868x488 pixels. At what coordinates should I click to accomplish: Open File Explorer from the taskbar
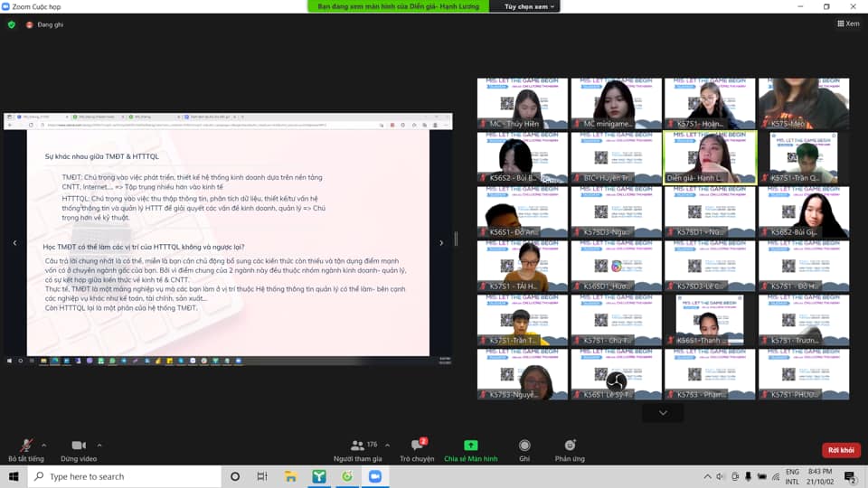pyautogui.click(x=290, y=476)
